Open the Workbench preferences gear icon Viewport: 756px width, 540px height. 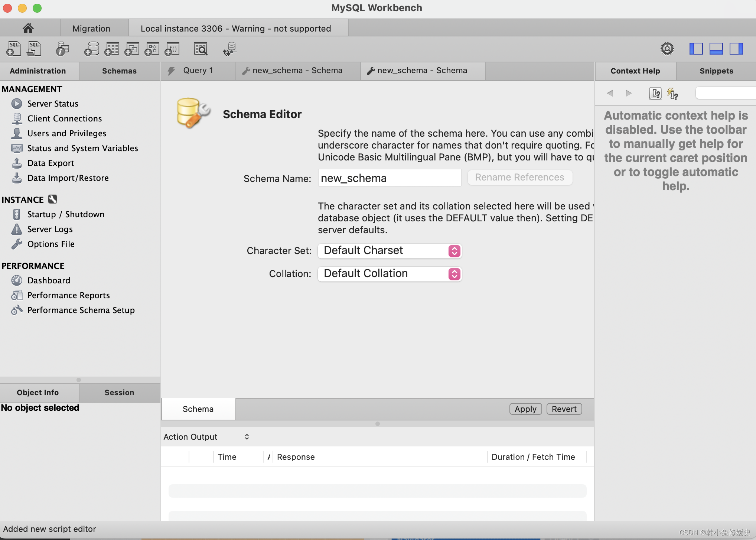[667, 49]
